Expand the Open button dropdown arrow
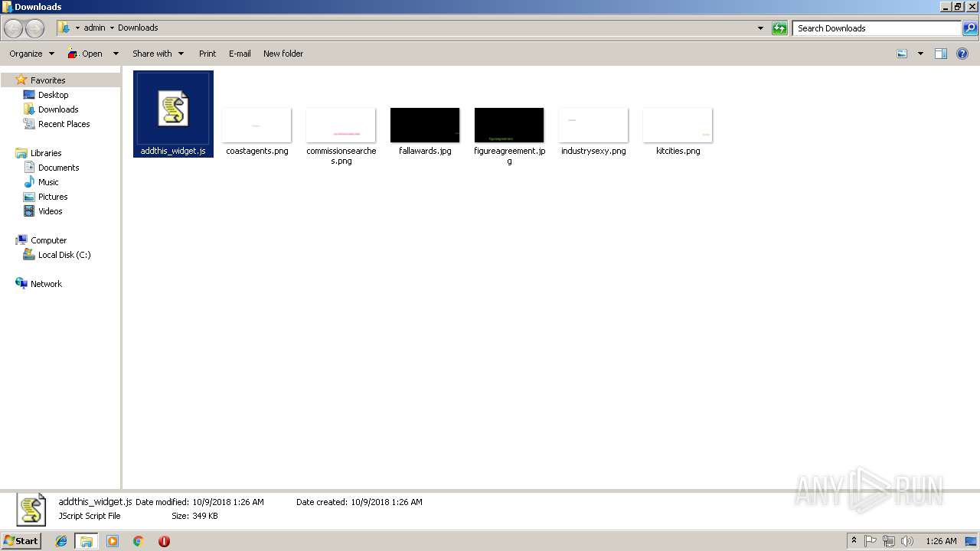 [x=116, y=54]
